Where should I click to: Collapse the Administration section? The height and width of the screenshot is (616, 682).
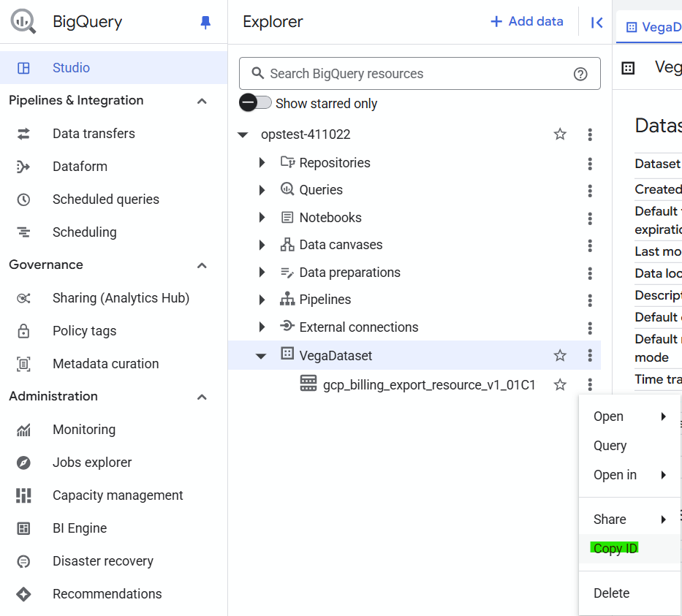pyautogui.click(x=202, y=397)
